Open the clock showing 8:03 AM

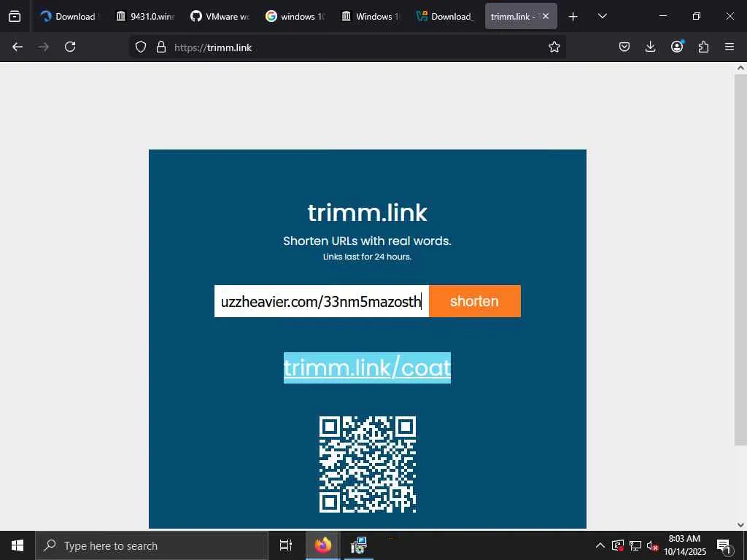click(x=685, y=545)
